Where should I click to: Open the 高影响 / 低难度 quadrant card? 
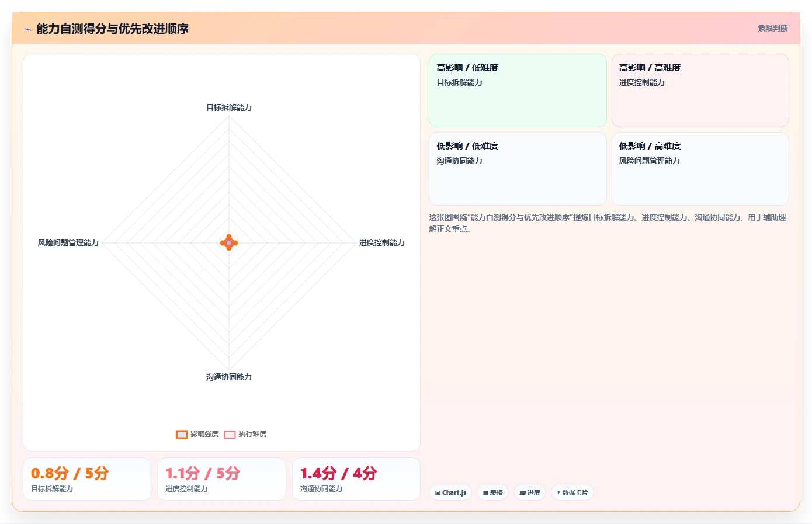[518, 91]
